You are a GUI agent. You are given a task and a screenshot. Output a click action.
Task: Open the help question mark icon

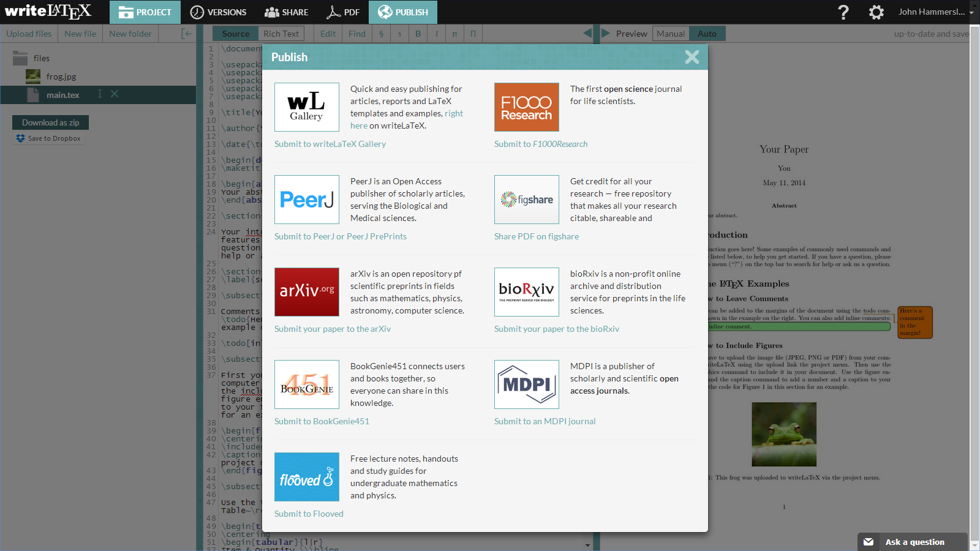click(x=843, y=12)
